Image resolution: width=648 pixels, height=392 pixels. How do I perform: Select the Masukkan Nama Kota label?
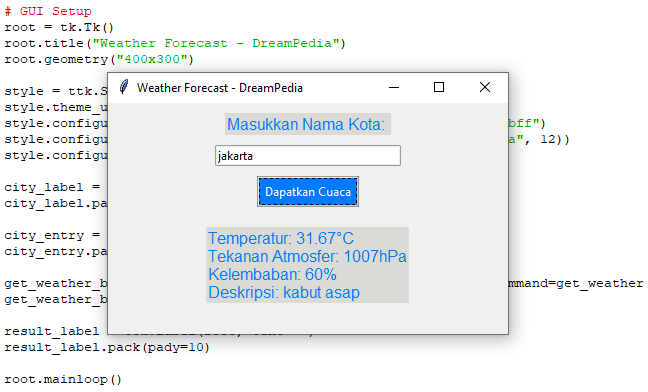tap(307, 124)
